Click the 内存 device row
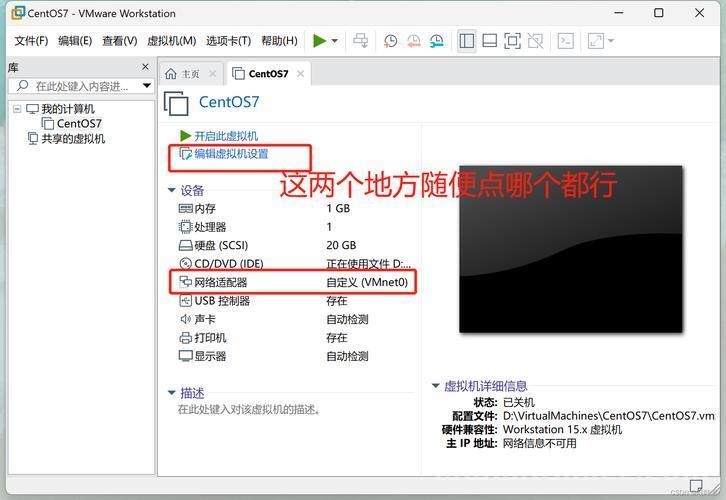 coord(294,209)
